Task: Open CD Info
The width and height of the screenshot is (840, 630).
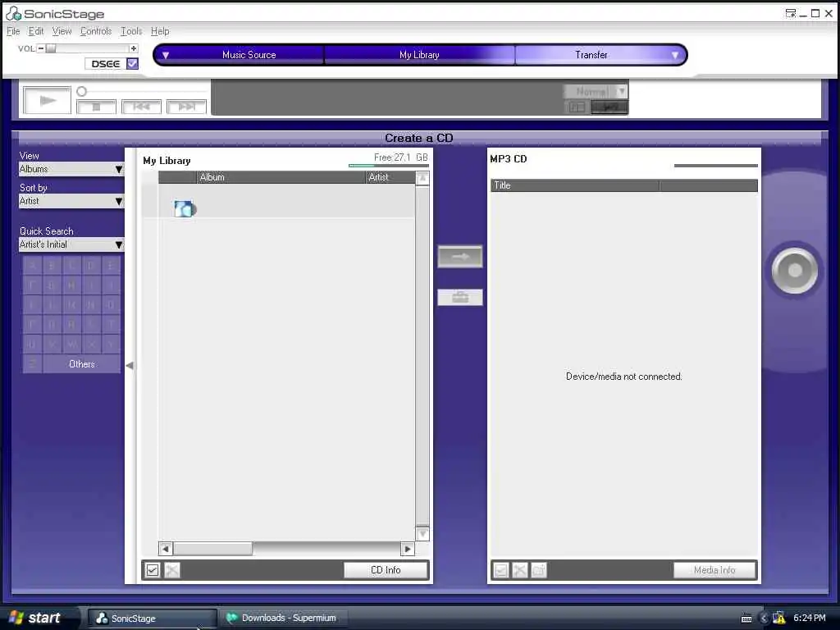Action: (x=386, y=570)
